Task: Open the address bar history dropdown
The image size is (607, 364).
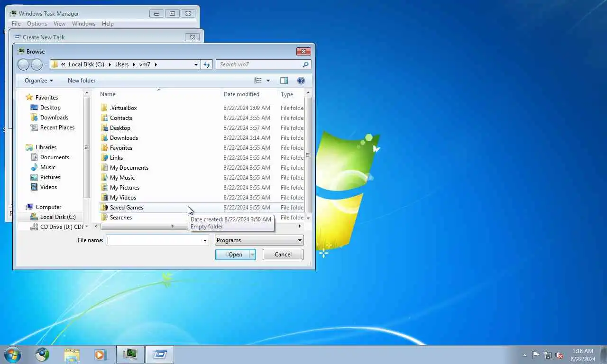Action: [196, 64]
